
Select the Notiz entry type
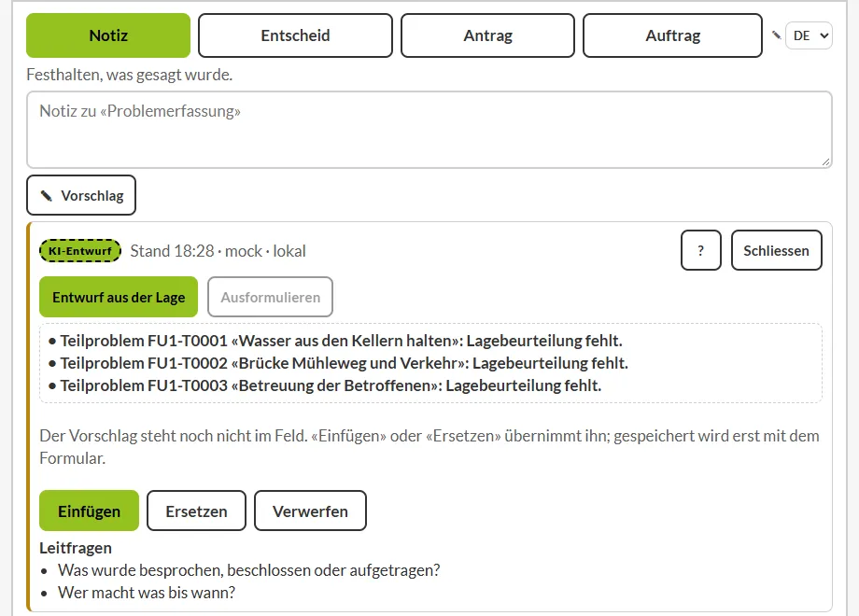[108, 35]
